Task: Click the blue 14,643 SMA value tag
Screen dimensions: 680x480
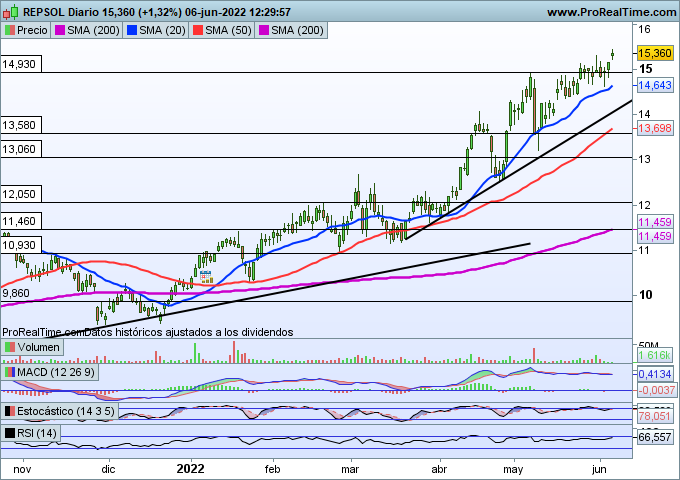Action: pos(655,85)
